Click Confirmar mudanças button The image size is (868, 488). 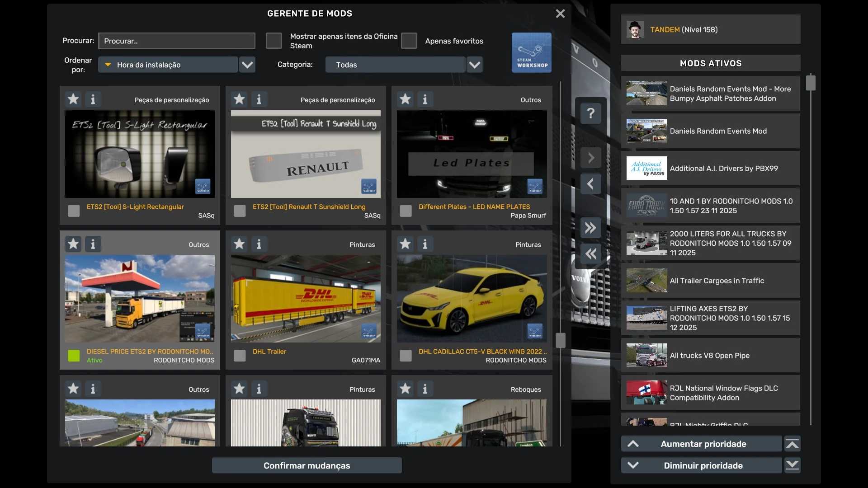(x=307, y=465)
